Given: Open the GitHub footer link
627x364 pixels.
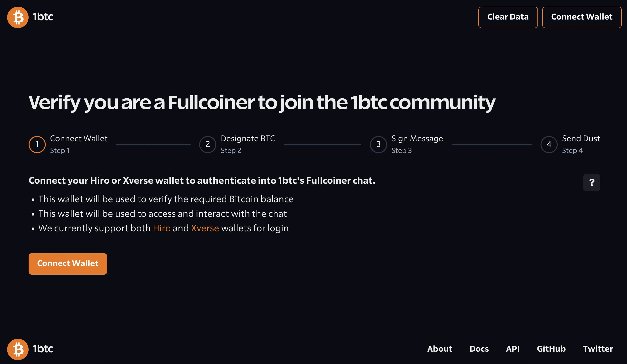Looking at the screenshot, I should pyautogui.click(x=551, y=349).
